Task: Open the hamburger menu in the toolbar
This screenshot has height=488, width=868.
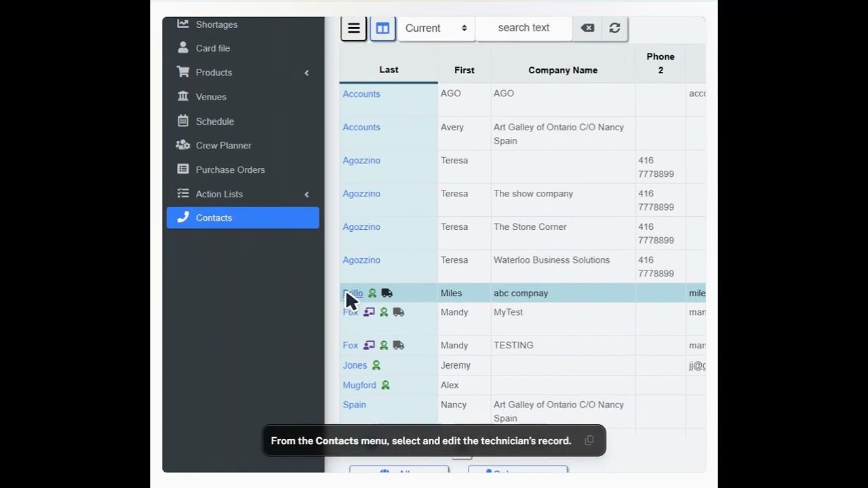Action: coord(353,28)
